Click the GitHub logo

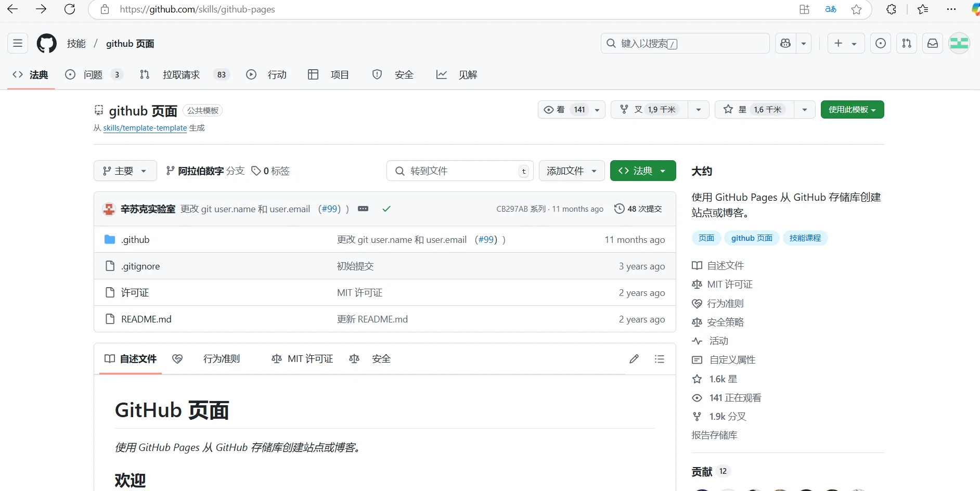[x=46, y=43]
